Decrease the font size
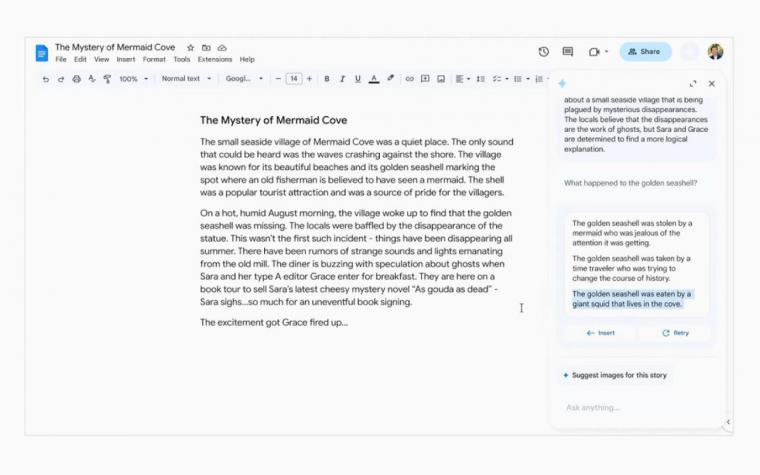Image resolution: width=760 pixels, height=475 pixels. click(x=278, y=79)
